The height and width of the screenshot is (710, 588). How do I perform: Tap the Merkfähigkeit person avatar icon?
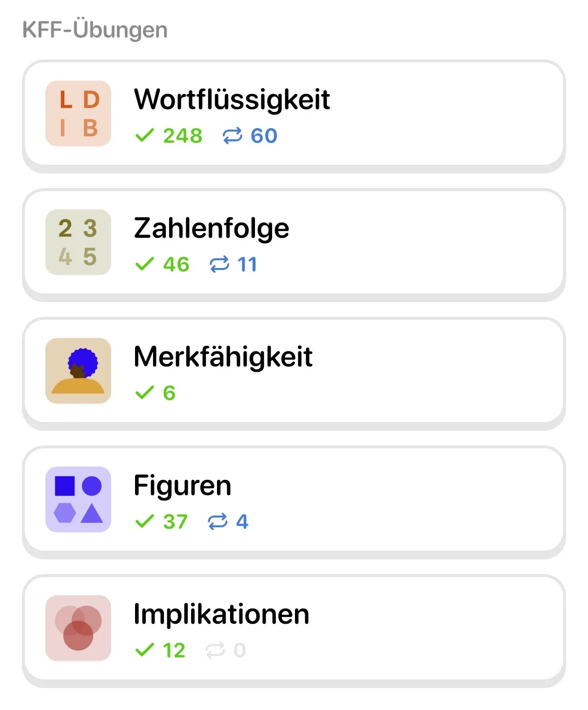tap(78, 371)
